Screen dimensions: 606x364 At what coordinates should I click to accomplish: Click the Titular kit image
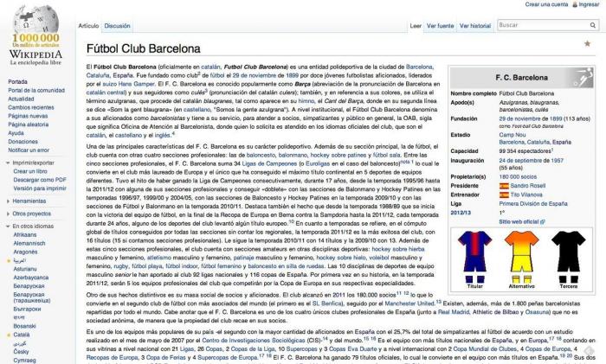[474, 257]
